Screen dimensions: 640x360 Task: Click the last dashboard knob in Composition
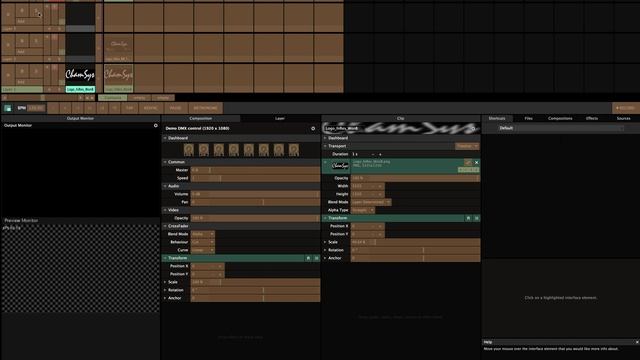(x=293, y=150)
